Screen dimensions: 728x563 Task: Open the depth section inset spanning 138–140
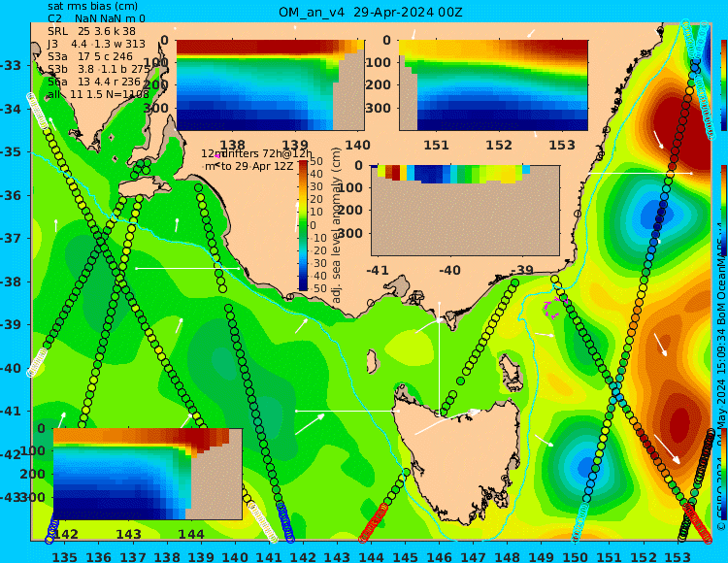pos(270,85)
